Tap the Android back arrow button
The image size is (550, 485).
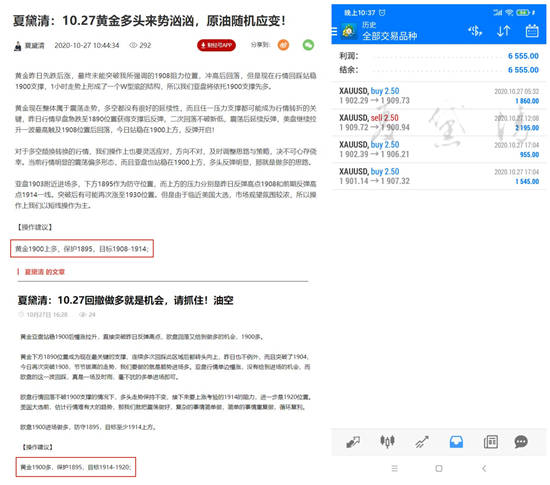point(484,469)
